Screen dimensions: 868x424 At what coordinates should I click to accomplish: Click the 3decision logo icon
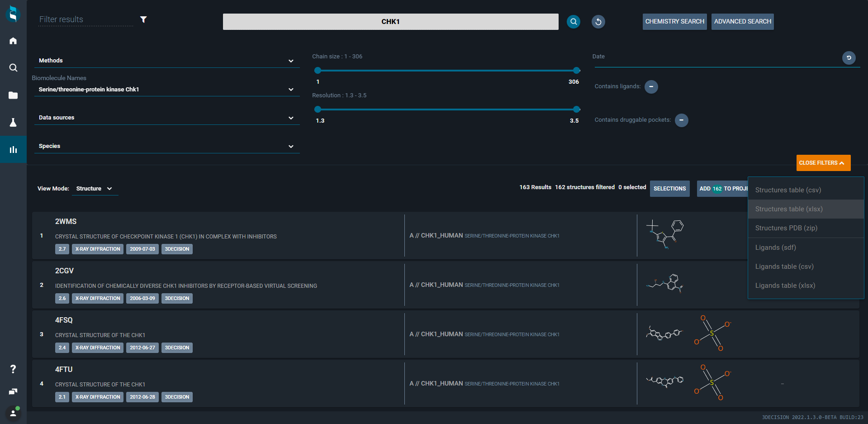pyautogui.click(x=13, y=14)
